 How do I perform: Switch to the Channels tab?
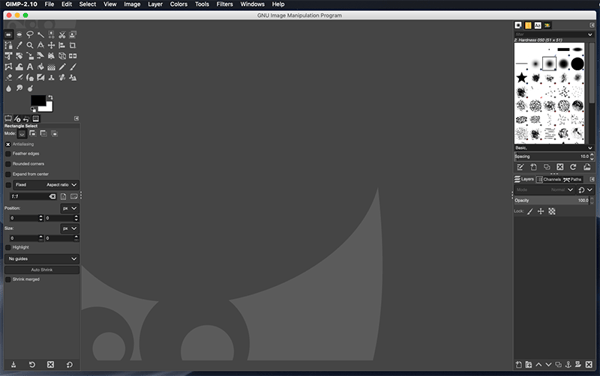(549, 179)
